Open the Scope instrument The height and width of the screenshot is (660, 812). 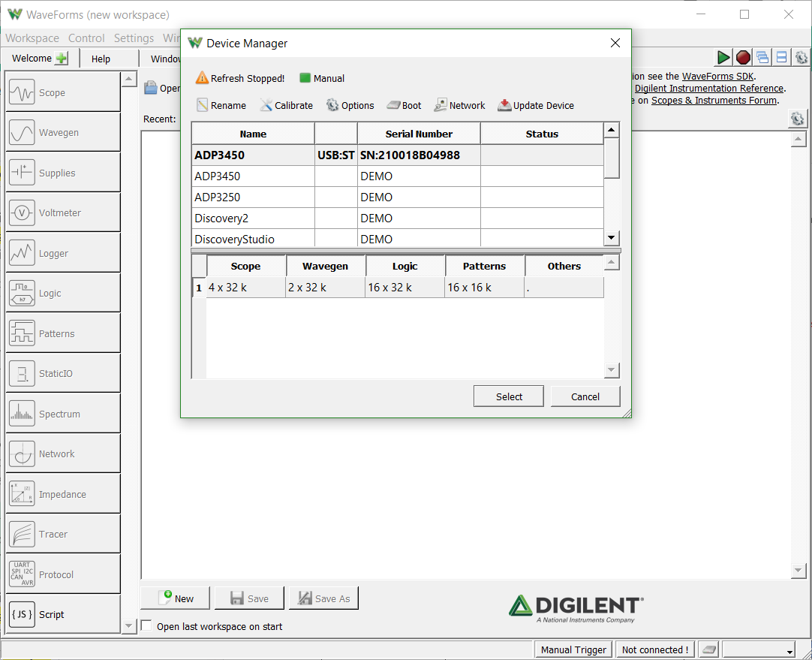pos(62,93)
